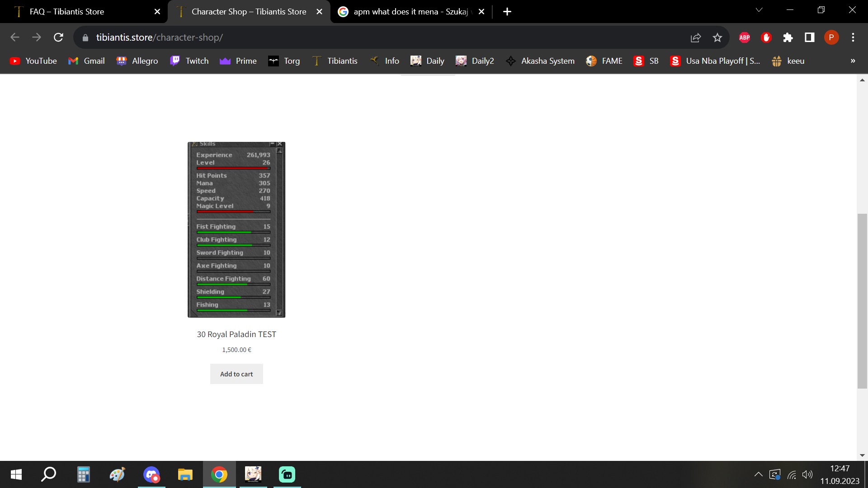Click the red hand blocker extension
Screen dimensions: 868x488
[766, 38]
